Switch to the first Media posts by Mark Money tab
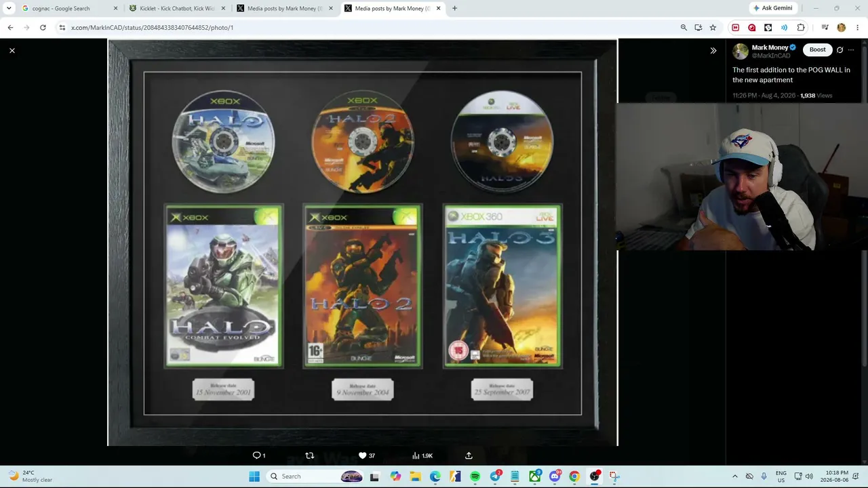868x488 pixels. pyautogui.click(x=285, y=8)
